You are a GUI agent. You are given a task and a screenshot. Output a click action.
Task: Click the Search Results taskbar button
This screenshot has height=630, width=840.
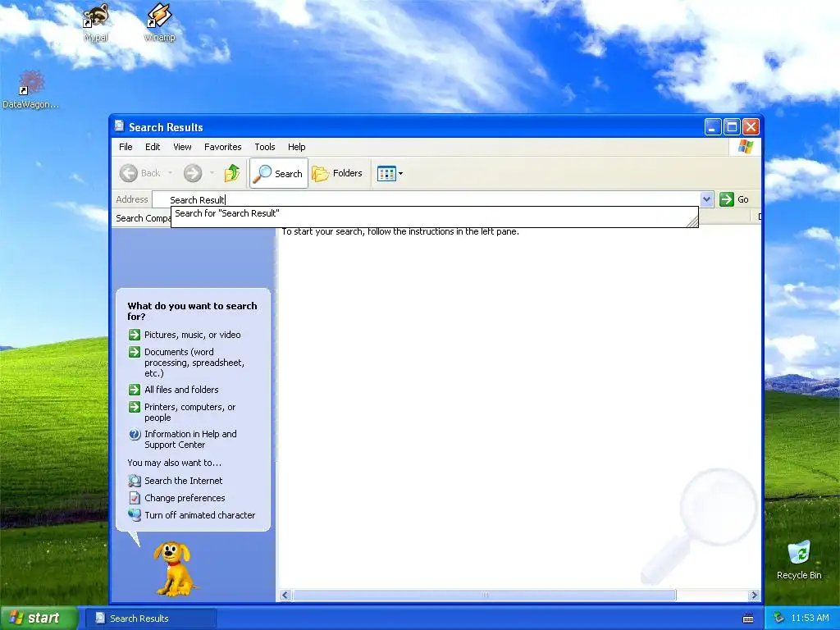[152, 619]
